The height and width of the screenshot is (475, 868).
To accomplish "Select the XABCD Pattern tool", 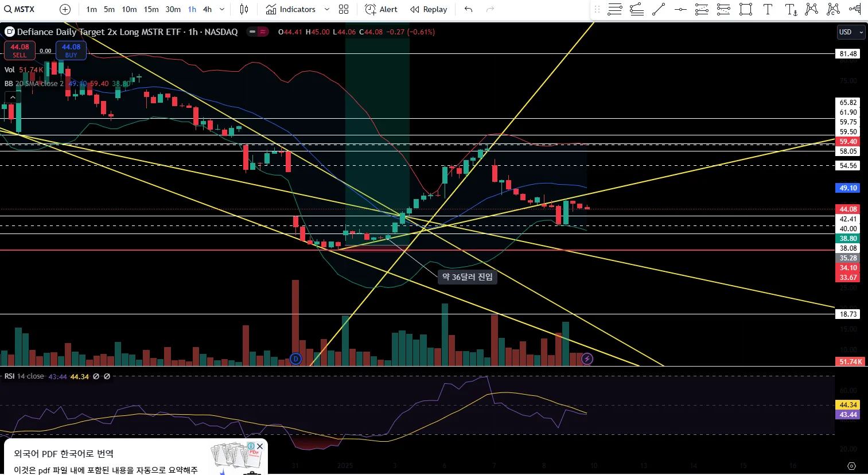I will coord(812,9).
